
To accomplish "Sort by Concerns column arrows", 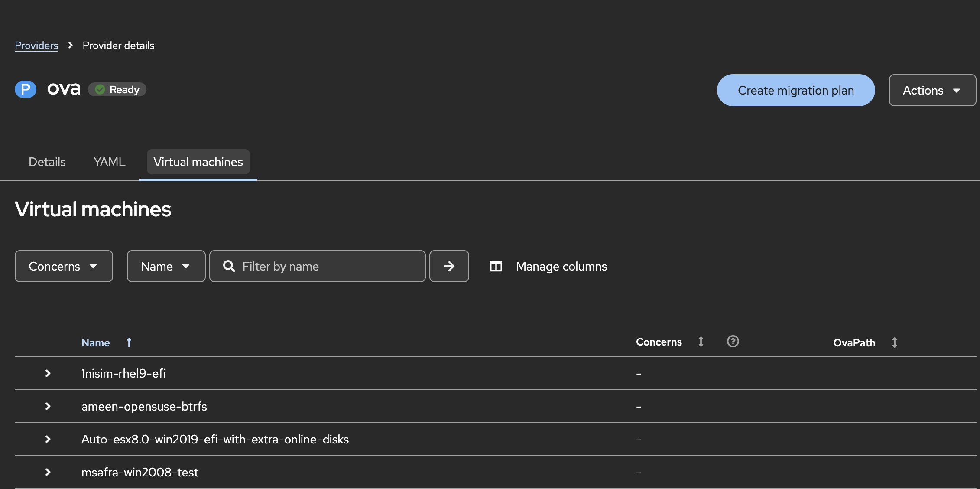I will click(x=701, y=342).
